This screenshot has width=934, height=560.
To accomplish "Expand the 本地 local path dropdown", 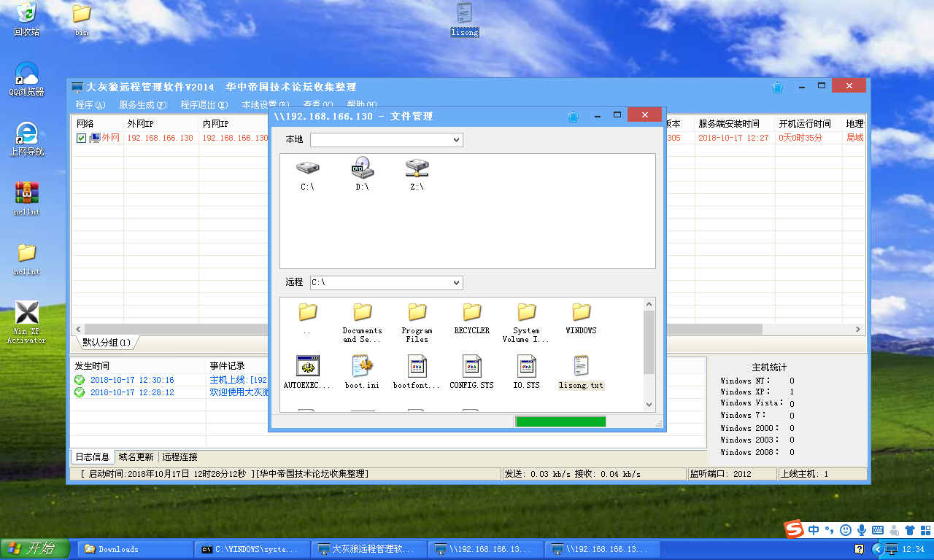I will click(x=456, y=139).
